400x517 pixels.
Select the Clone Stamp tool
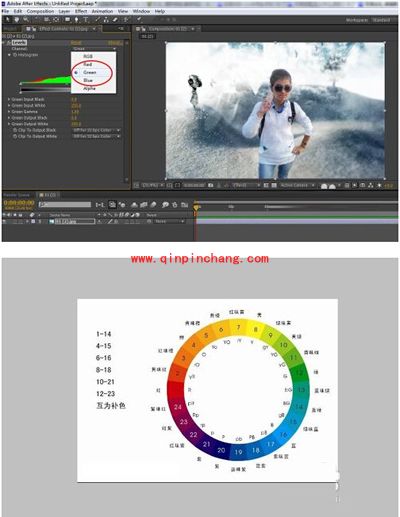(106, 20)
